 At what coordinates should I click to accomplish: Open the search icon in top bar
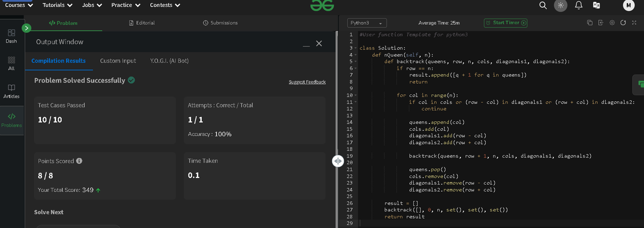coord(543,5)
